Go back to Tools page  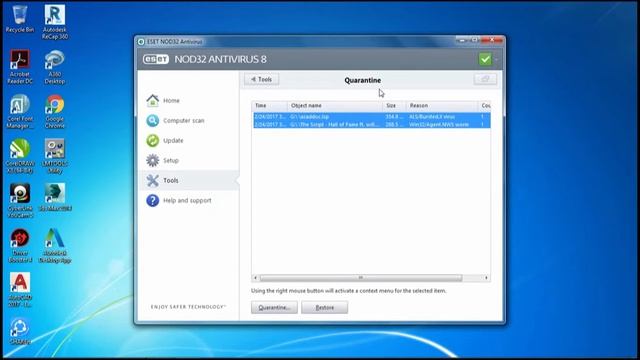point(262,79)
